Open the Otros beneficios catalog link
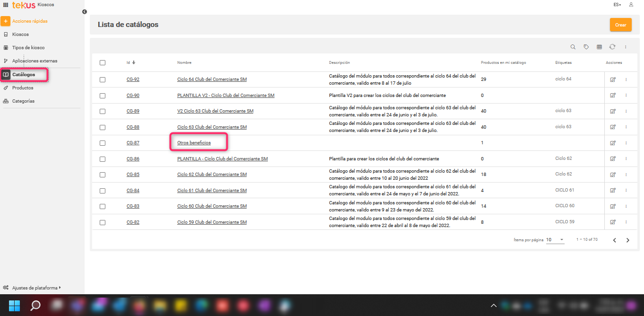This screenshot has height=316, width=644. pos(194,143)
